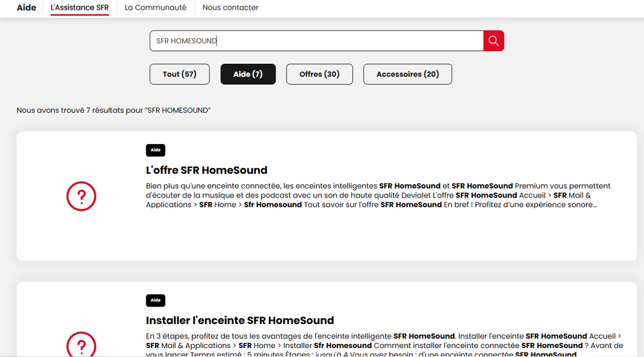Focus the SFR HOMESOUND search field
Image resolution: width=644 pixels, height=357 pixels.
(316, 41)
